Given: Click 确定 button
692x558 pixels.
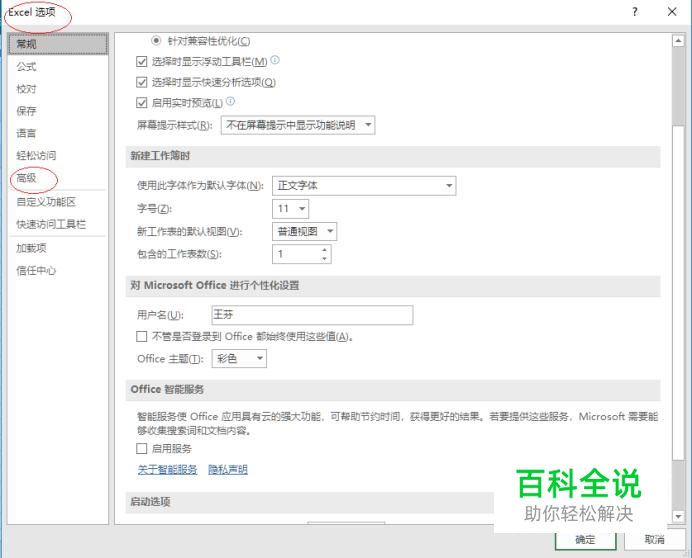Looking at the screenshot, I should pyautogui.click(x=586, y=540).
